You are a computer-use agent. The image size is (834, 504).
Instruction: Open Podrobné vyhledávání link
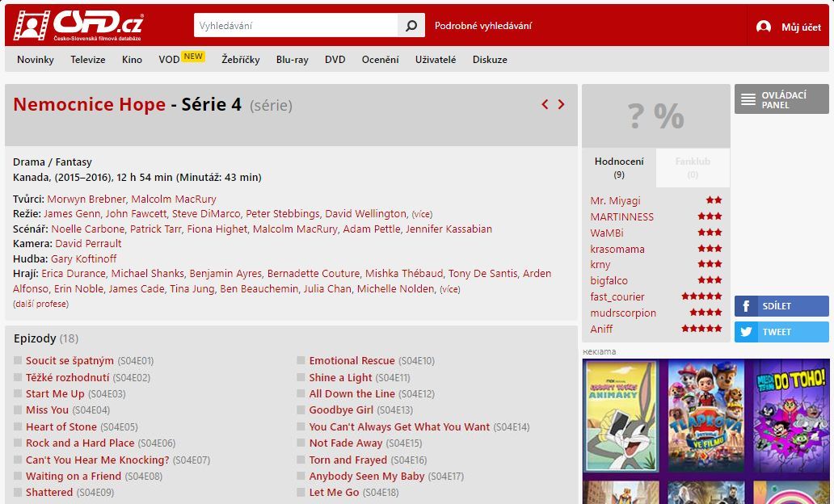483,26
